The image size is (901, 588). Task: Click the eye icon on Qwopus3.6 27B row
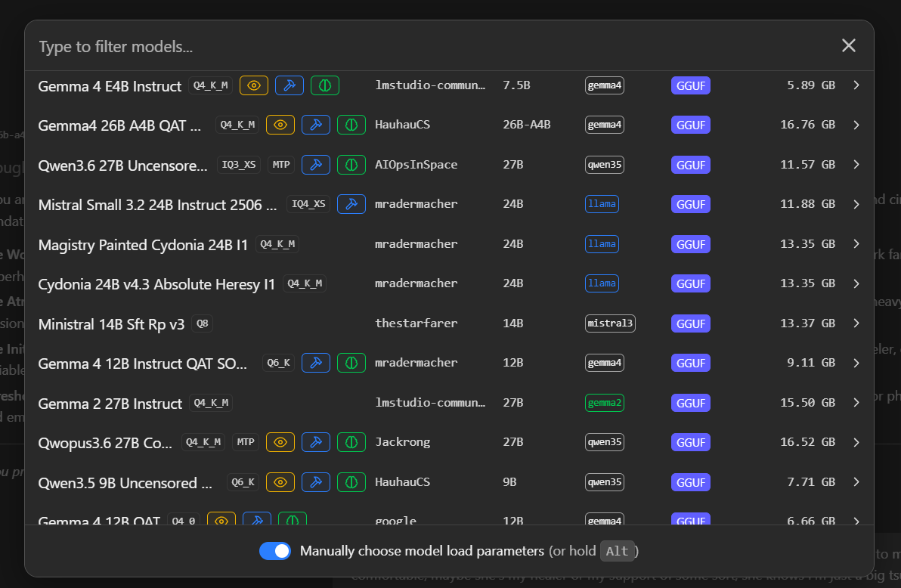coord(280,442)
